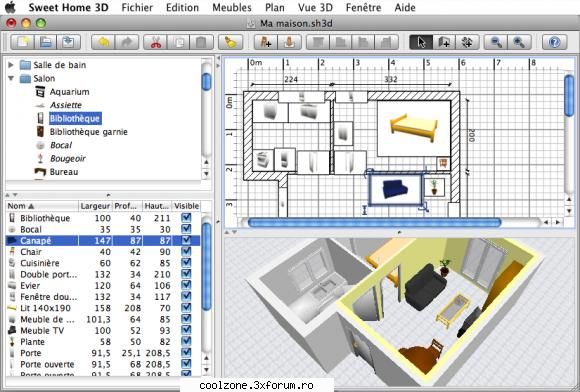Select Bureau in the catalog tree
The height and width of the screenshot is (392, 580).
click(64, 172)
